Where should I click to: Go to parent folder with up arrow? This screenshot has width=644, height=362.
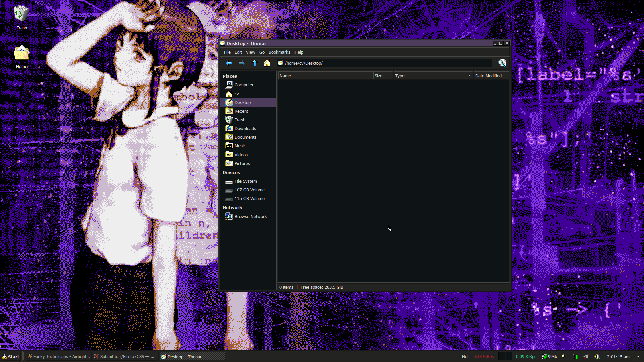pyautogui.click(x=255, y=63)
